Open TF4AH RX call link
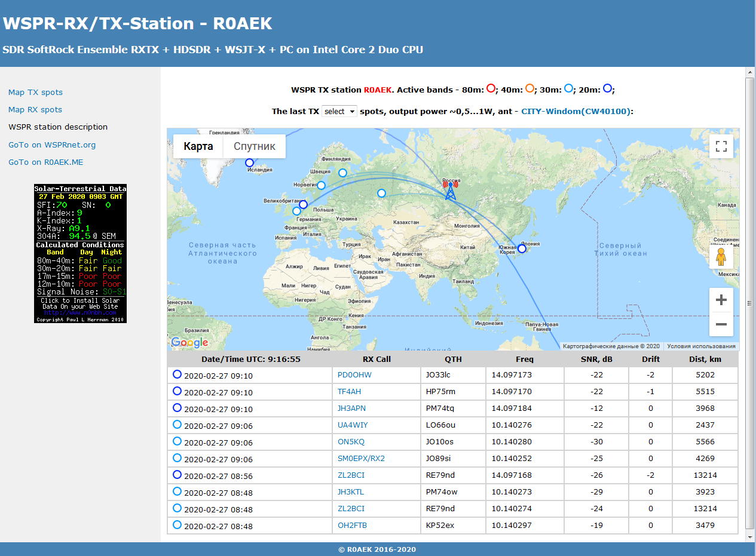 [x=350, y=392]
